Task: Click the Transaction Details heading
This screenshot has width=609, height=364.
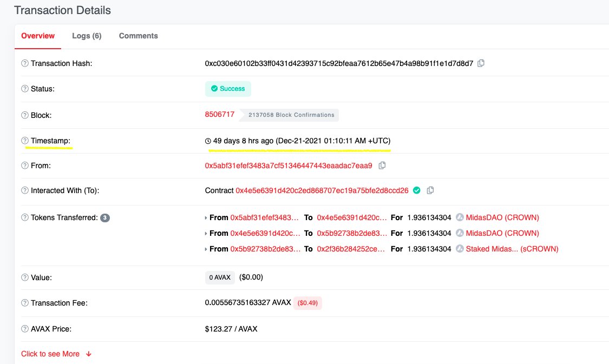Action: (x=63, y=10)
